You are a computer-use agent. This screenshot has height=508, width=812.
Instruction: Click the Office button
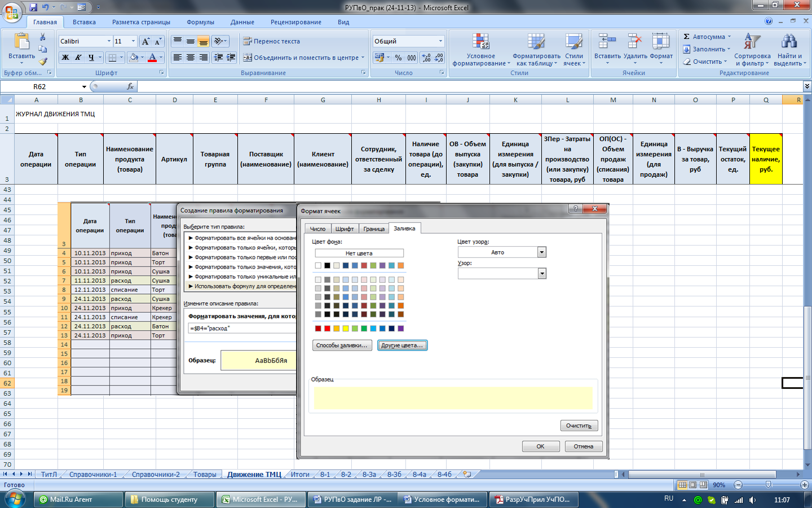[x=11, y=11]
